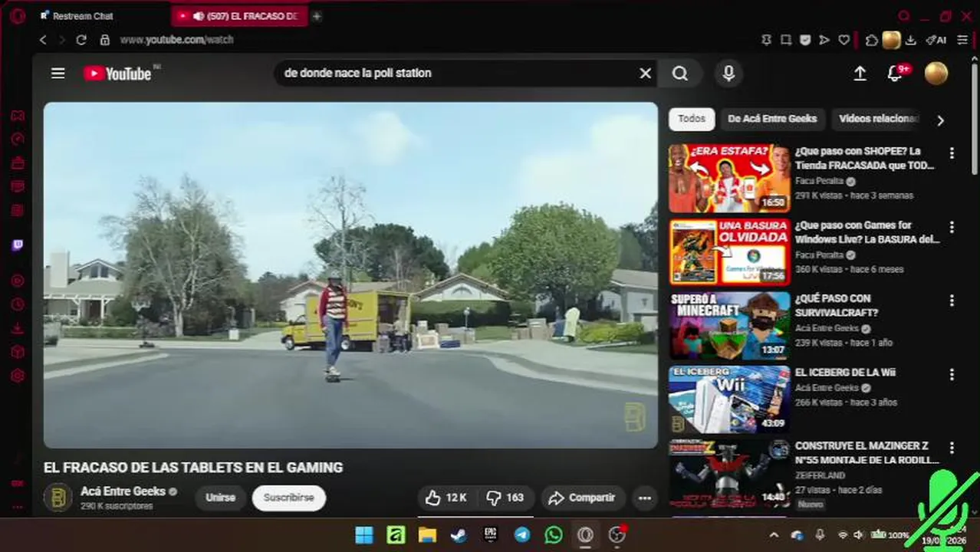980x552 pixels.
Task: Open a new browser tab with plus
Action: click(317, 16)
